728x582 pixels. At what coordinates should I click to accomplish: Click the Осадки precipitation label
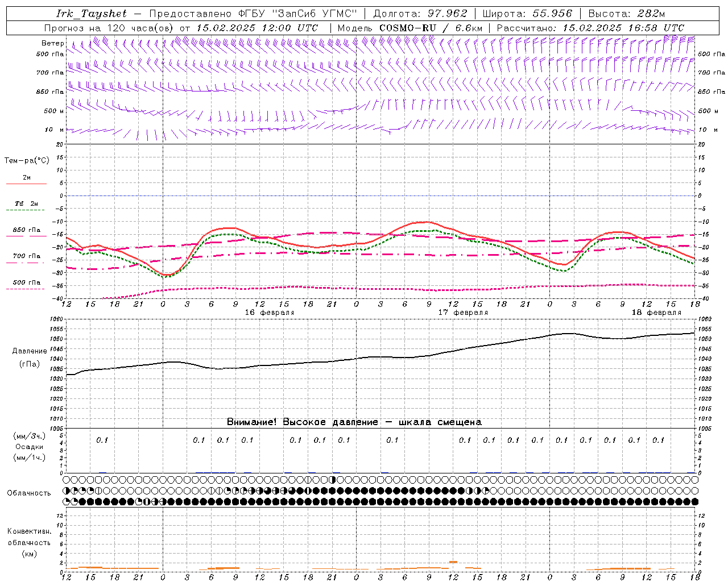pos(30,447)
